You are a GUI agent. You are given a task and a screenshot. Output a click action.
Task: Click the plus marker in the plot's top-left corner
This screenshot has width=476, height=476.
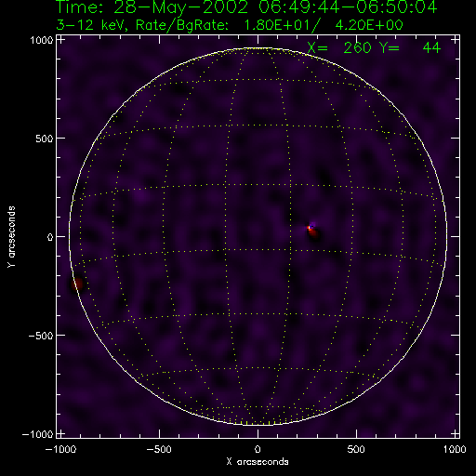click(x=61, y=40)
